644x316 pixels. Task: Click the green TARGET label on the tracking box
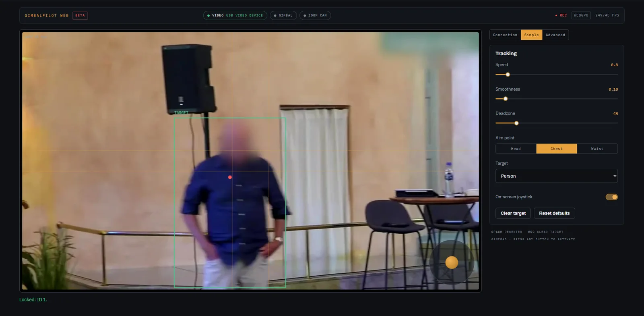[x=181, y=112]
